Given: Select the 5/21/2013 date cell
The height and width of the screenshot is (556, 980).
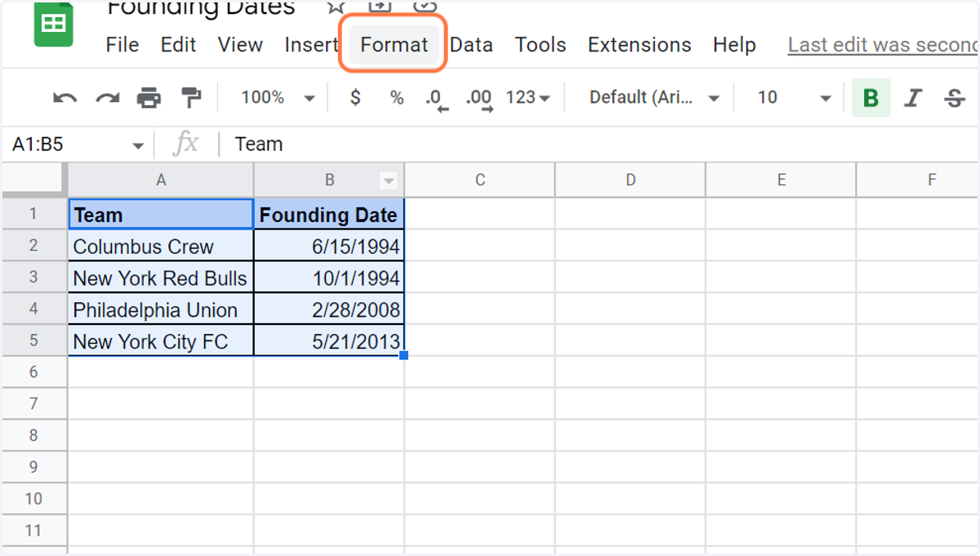Looking at the screenshot, I should [x=329, y=341].
